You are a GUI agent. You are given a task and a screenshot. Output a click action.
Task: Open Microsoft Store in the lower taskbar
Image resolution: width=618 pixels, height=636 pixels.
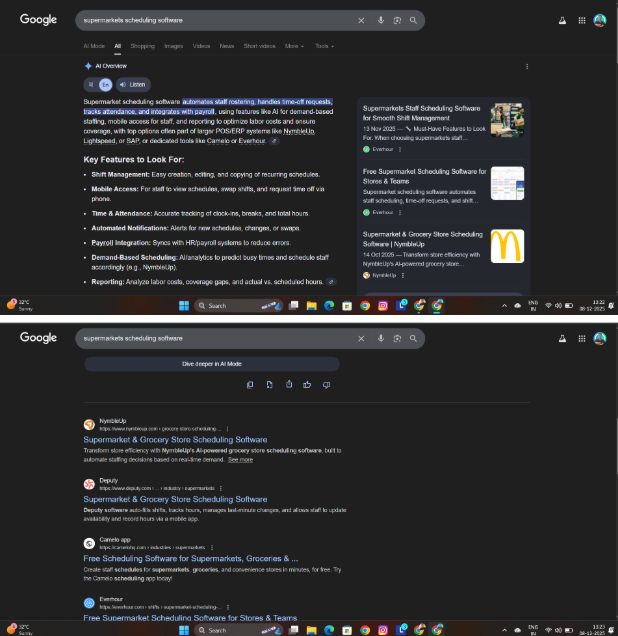pos(347,630)
